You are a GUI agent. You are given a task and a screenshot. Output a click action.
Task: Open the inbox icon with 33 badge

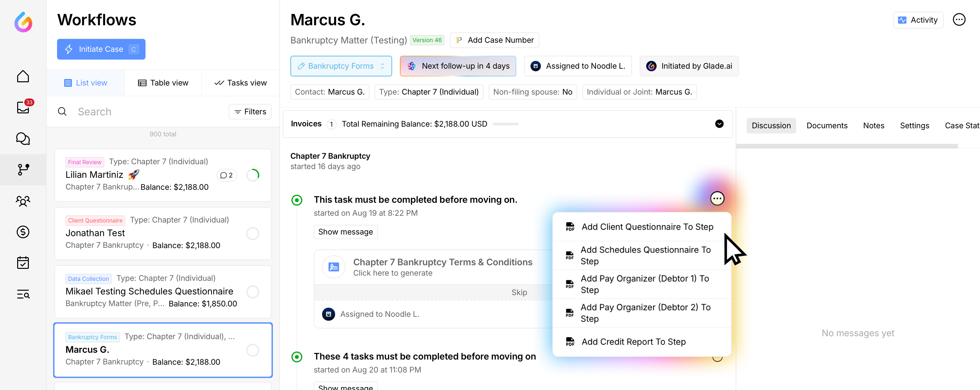click(x=23, y=108)
